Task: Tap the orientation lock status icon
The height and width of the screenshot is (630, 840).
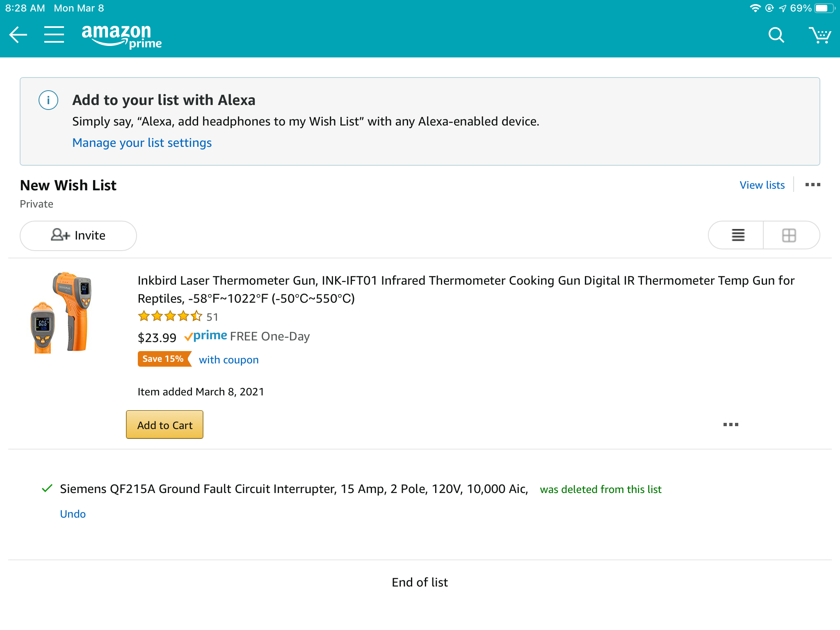Action: tap(769, 8)
